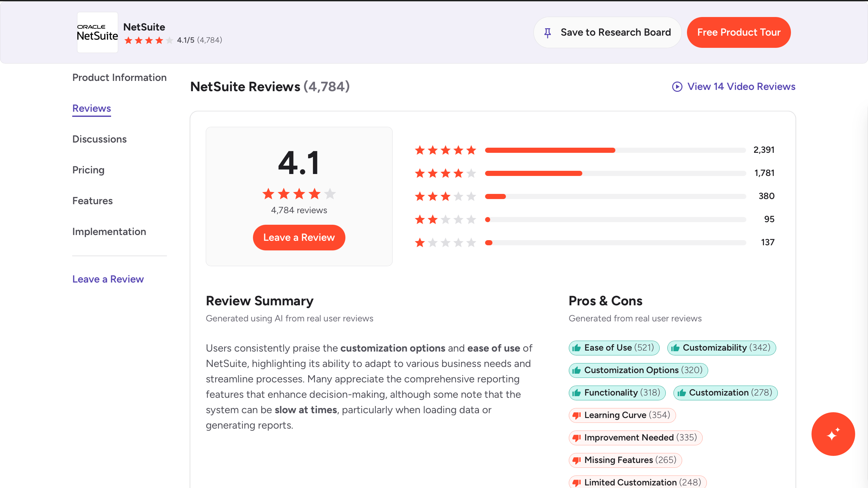Open the Pricing section

(88, 170)
